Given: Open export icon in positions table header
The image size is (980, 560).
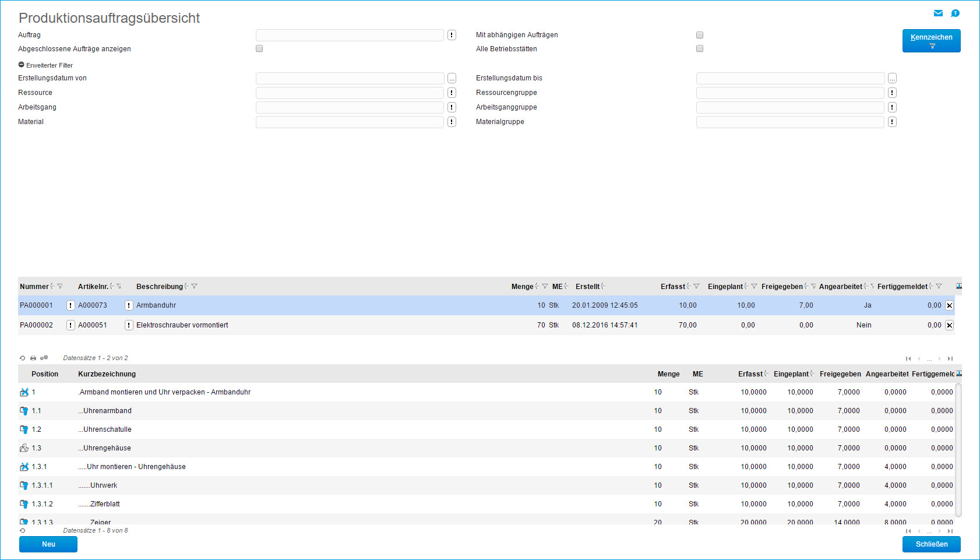Looking at the screenshot, I should (959, 374).
